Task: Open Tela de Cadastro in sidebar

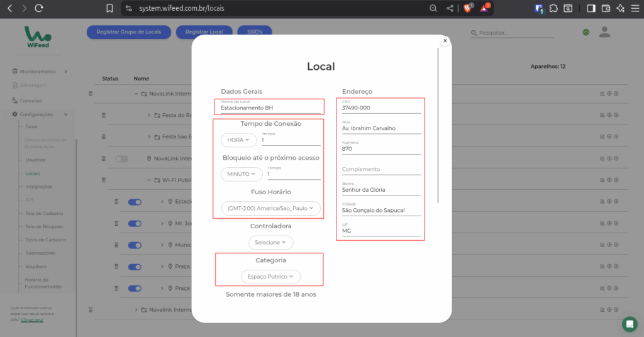Action: pos(44,213)
